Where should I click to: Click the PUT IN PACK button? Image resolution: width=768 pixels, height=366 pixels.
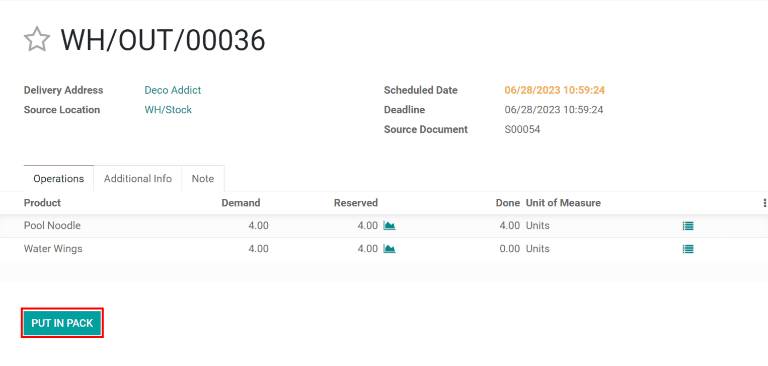tap(62, 323)
